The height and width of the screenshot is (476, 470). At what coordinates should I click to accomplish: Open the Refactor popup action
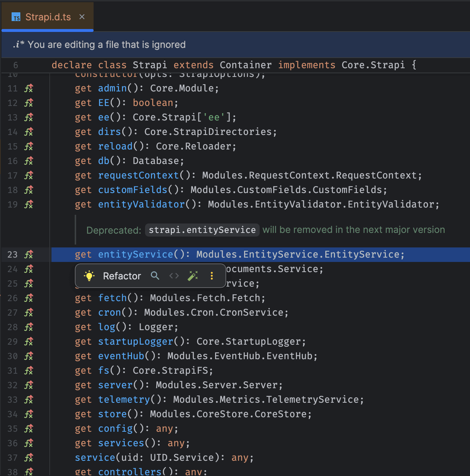coord(122,276)
